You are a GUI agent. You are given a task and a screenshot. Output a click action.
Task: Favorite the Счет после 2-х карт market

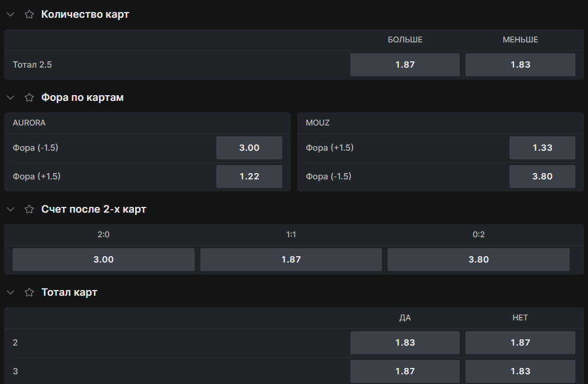29,209
